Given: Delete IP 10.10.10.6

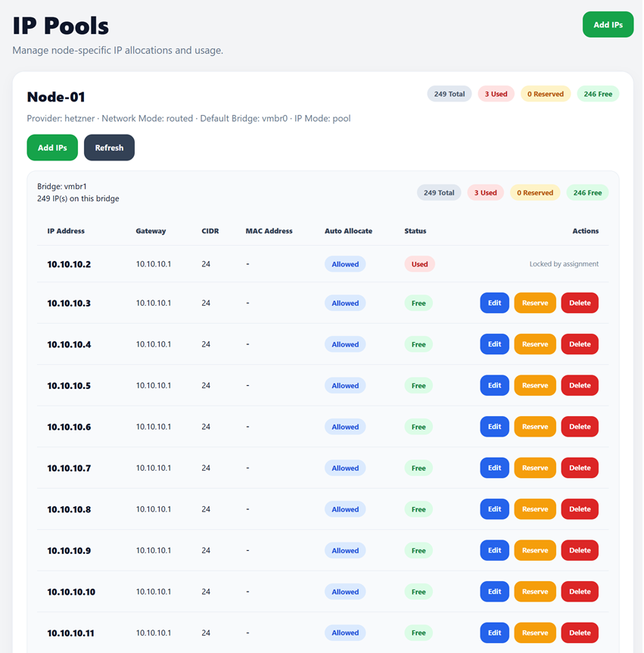Looking at the screenshot, I should click(580, 427).
